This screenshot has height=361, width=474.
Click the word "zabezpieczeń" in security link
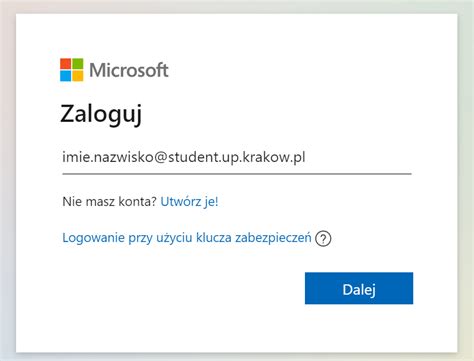273,238
